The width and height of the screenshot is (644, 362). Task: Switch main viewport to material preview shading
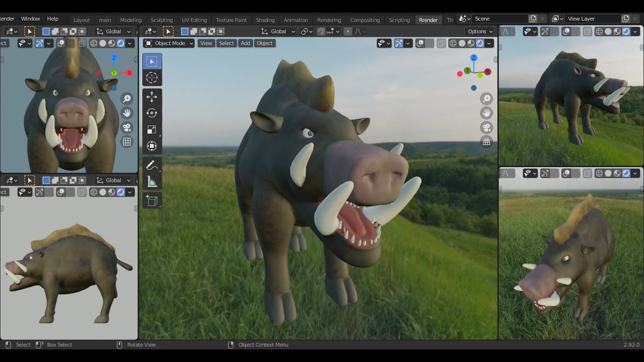pos(471,43)
